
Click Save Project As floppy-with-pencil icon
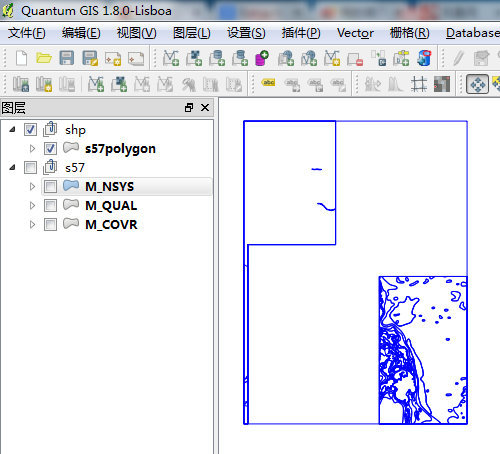[90, 58]
